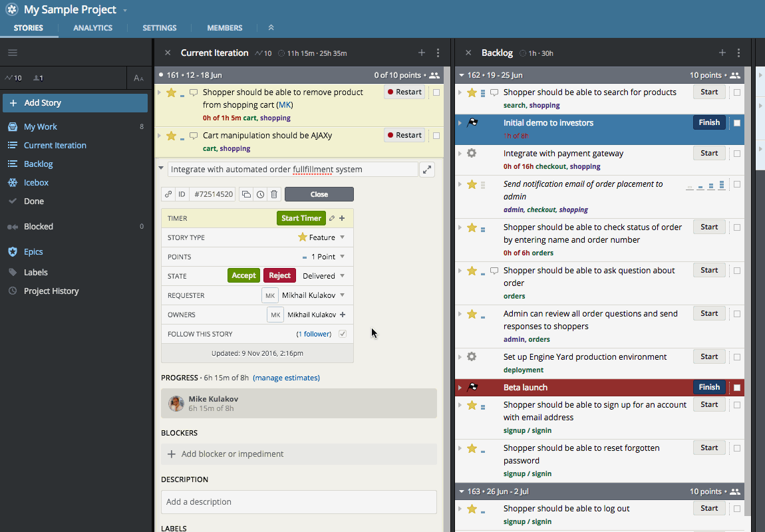Accept the delivered story

click(243, 275)
